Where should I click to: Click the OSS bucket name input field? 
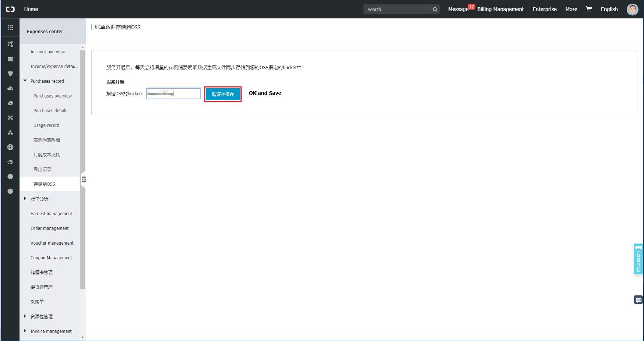tap(173, 94)
